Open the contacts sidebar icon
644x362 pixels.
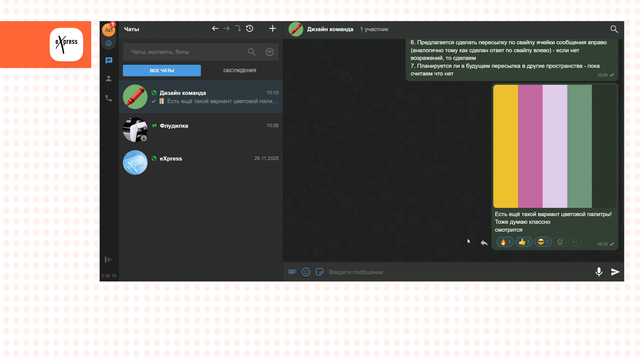pyautogui.click(x=109, y=79)
